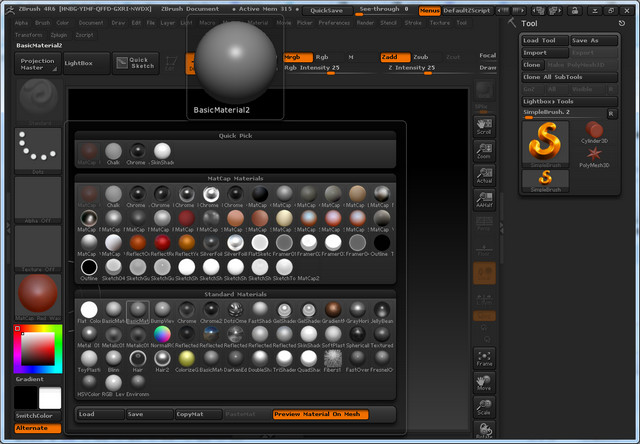This screenshot has width=640, height=444.
Task: Enable the Rgb paint mode
Action: [x=322, y=57]
